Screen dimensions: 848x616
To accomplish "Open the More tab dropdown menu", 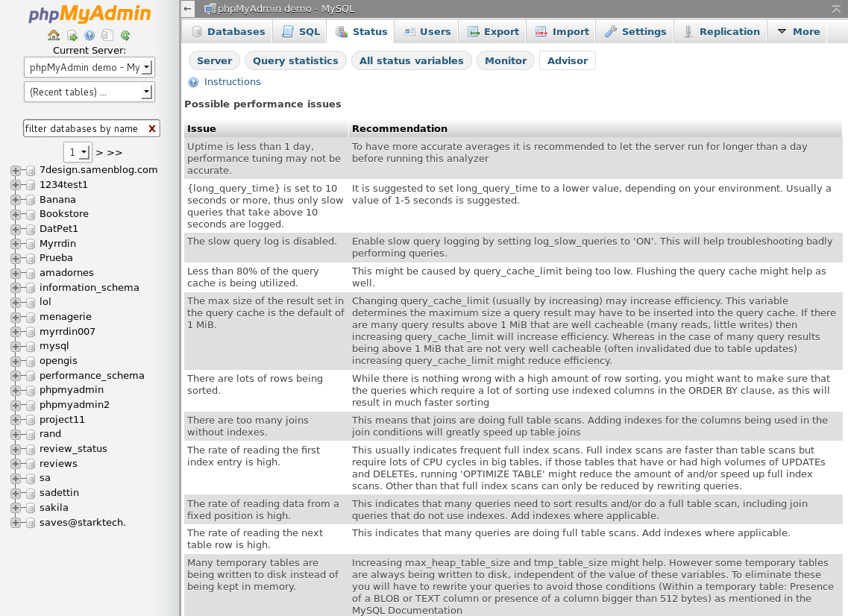I will [x=798, y=31].
